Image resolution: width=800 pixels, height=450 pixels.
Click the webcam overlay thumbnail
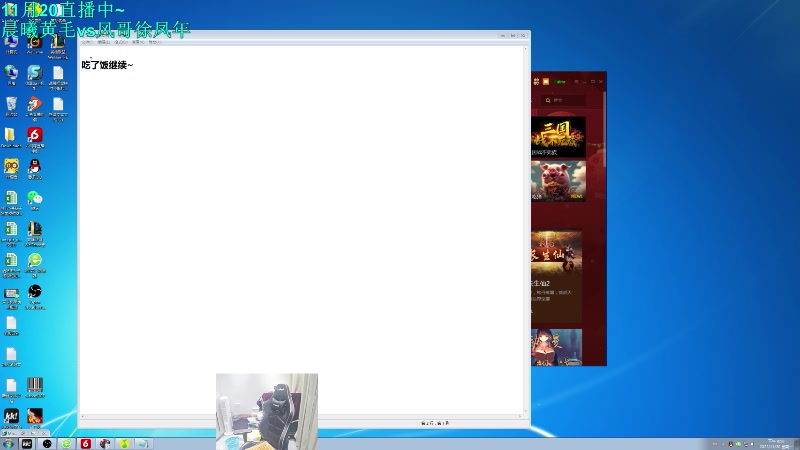267,411
